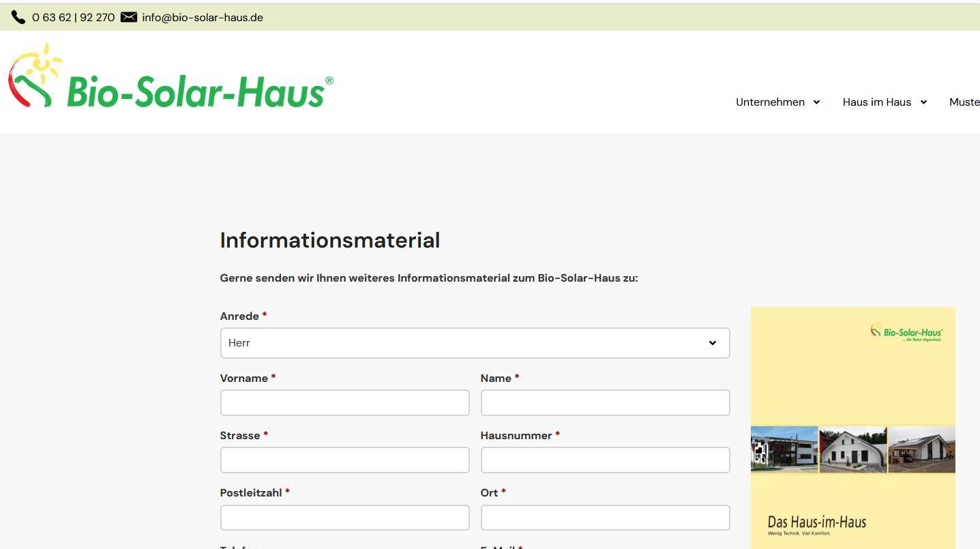Click into the Vorname input field

coord(344,403)
